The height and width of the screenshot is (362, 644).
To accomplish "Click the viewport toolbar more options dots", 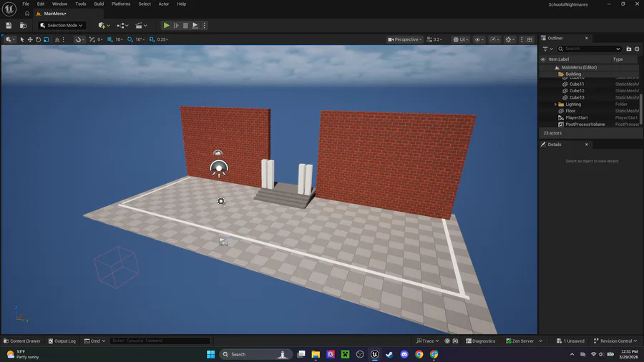I will (x=63, y=39).
